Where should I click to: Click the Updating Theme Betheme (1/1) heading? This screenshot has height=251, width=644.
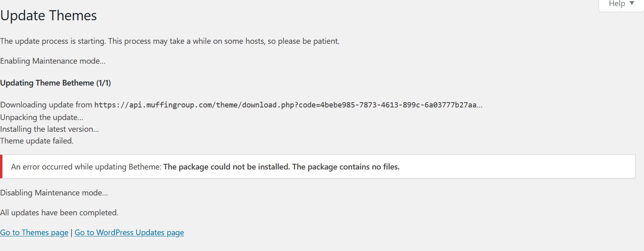(55, 83)
